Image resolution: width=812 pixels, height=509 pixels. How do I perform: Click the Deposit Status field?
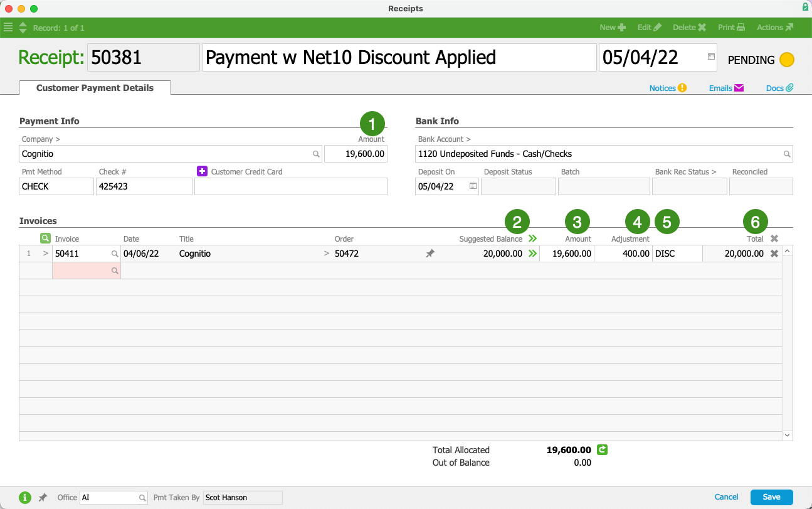(519, 186)
